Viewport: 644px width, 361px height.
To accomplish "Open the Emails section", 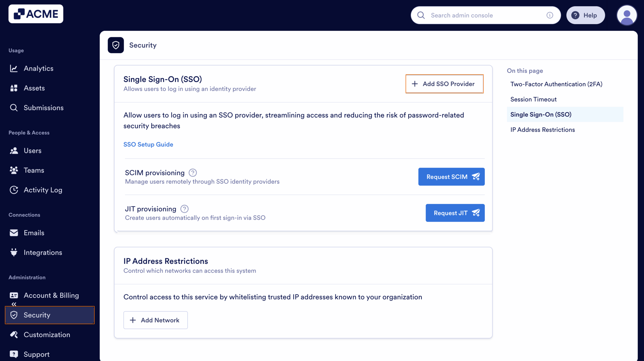I will (x=34, y=233).
